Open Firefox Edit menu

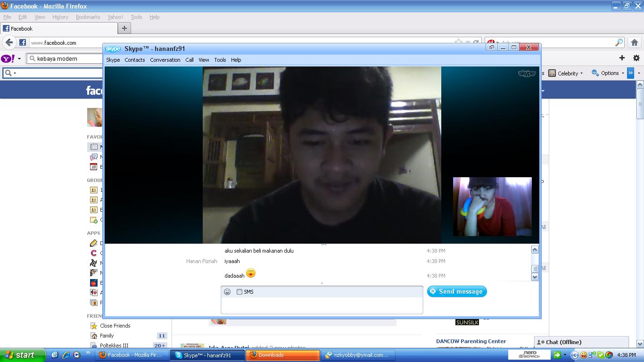pyautogui.click(x=23, y=17)
